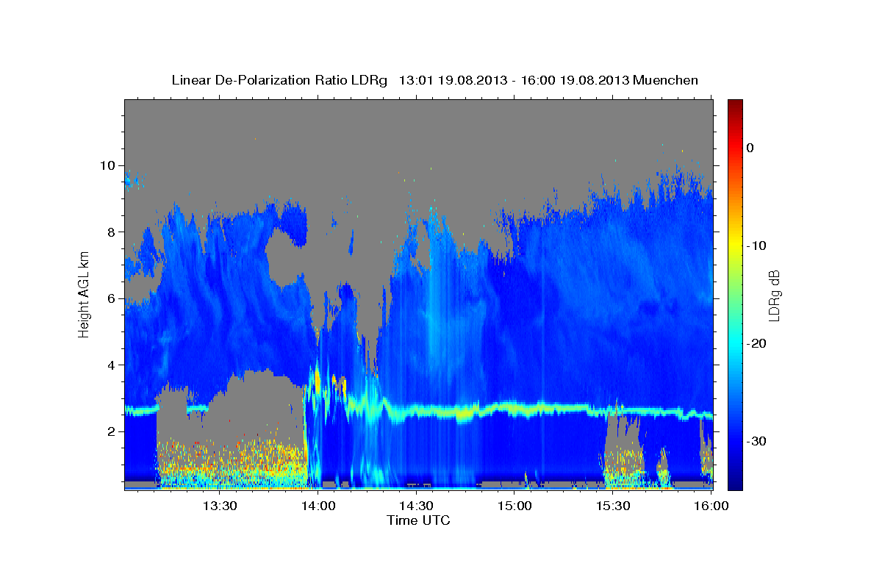Click the colorbar value 0
Screen dimensions: 882x588
(750, 148)
